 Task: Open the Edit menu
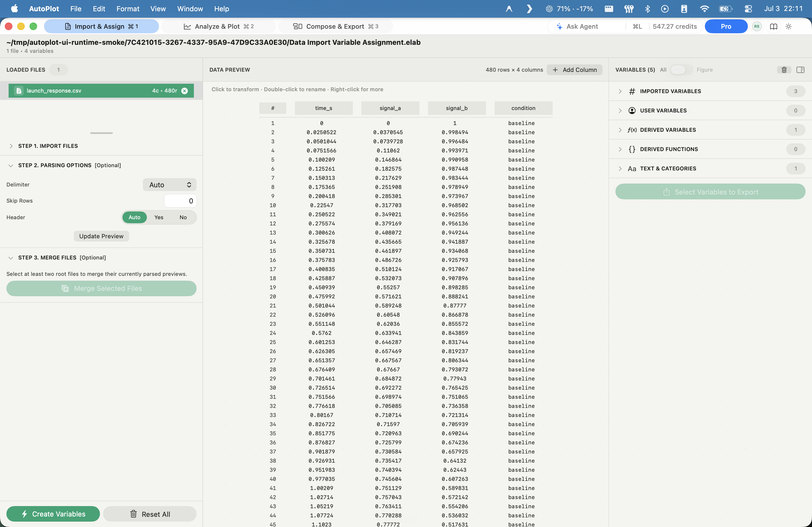click(x=99, y=9)
